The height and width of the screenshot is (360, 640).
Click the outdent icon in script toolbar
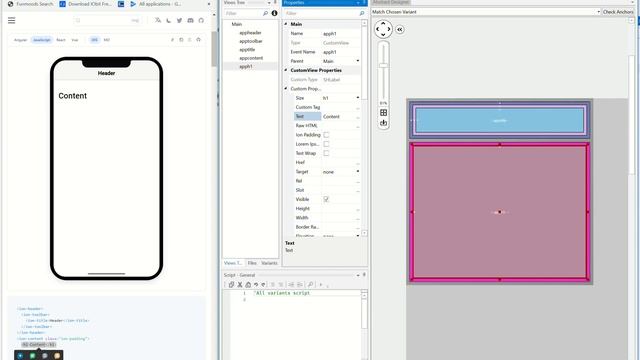[x=291, y=284]
